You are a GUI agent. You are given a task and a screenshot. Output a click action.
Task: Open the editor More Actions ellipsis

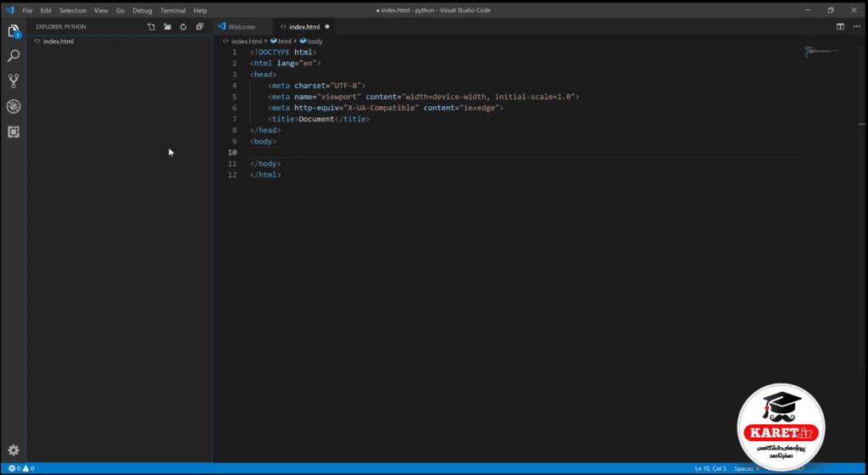tap(857, 26)
